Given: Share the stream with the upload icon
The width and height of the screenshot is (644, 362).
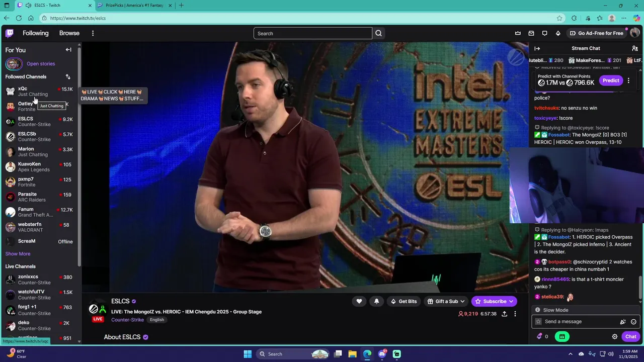Looking at the screenshot, I should coord(504,314).
